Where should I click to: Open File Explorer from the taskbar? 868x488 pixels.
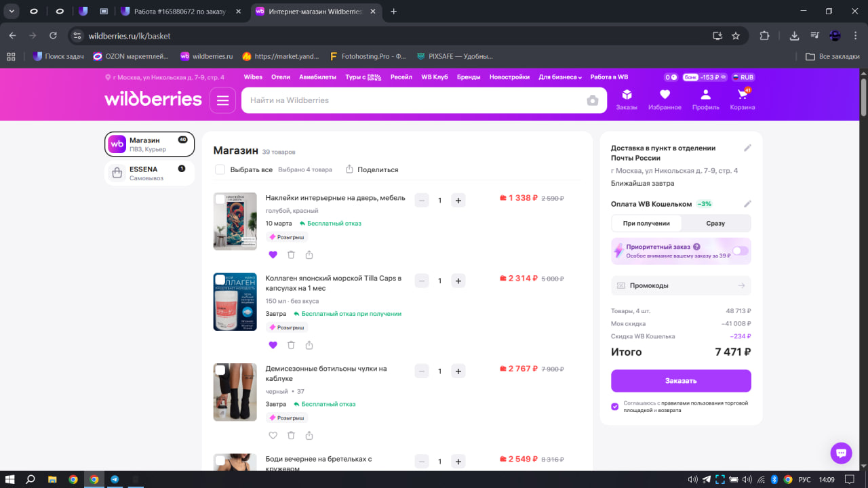(52, 479)
